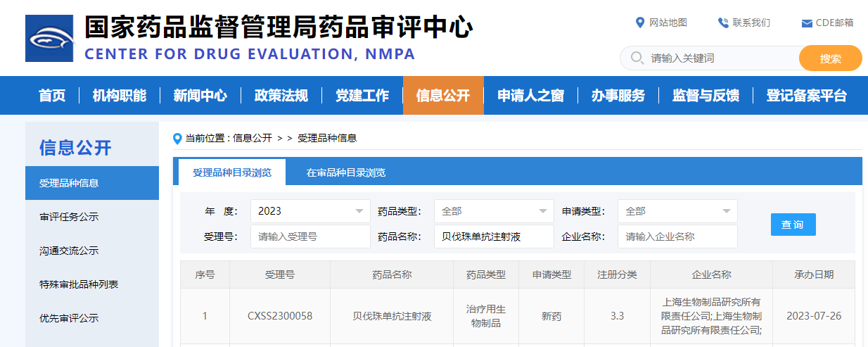Click the 受理品种信息 breadcrumb text
The image size is (868, 347).
(x=327, y=138)
